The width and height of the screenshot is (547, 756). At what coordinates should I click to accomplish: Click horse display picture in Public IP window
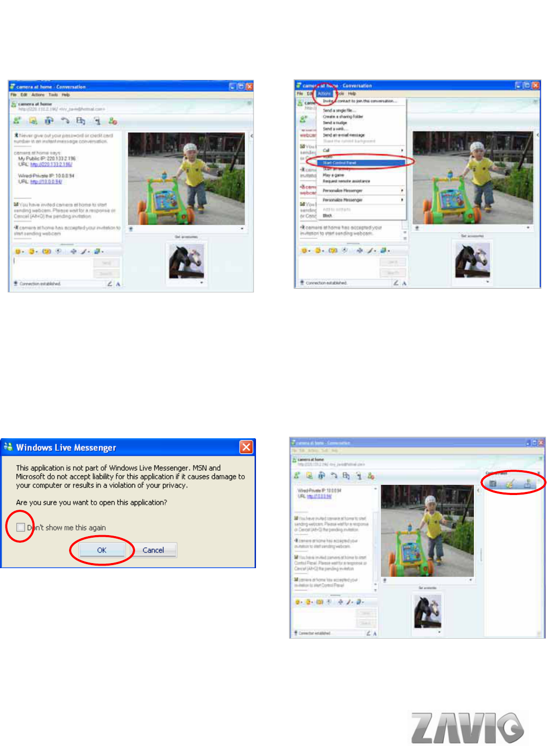[186, 261]
